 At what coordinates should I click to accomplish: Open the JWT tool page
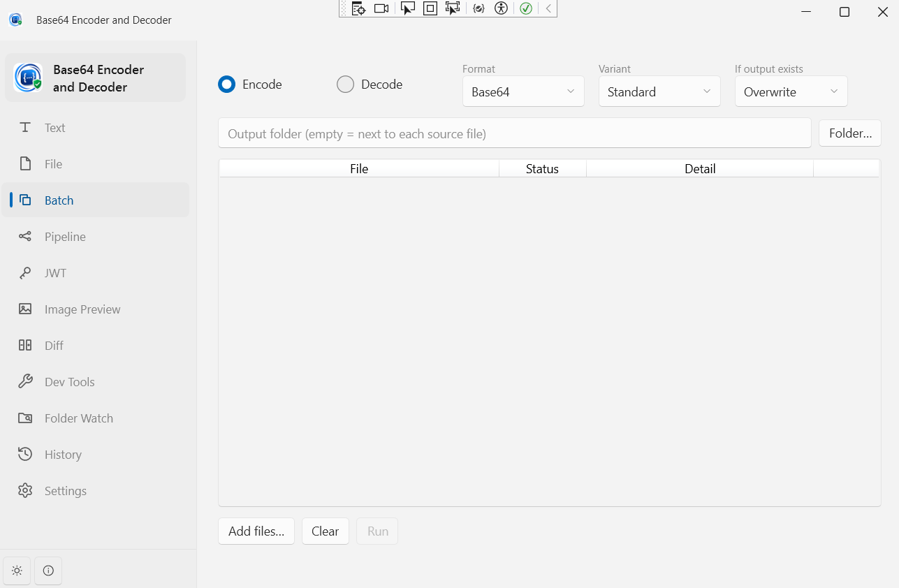[95, 273]
